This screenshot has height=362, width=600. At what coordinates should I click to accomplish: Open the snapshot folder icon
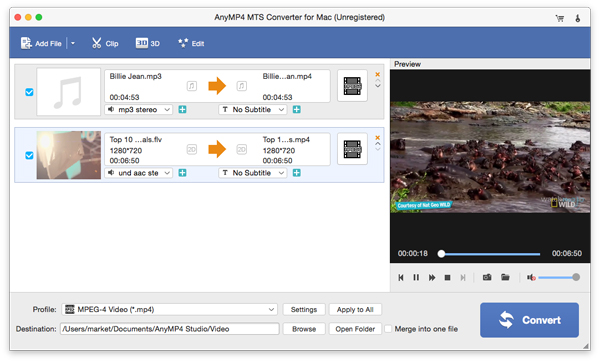pos(505,277)
